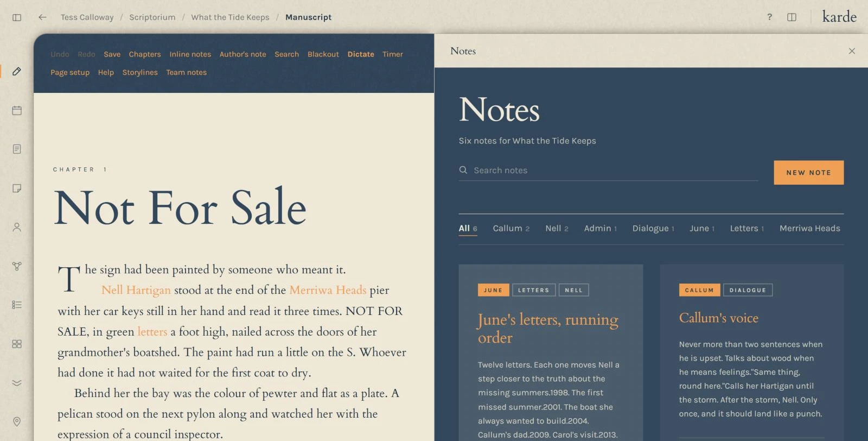Viewport: 868px width, 441px height.
Task: Expand the double chevron icon in sidebar
Action: click(x=17, y=383)
